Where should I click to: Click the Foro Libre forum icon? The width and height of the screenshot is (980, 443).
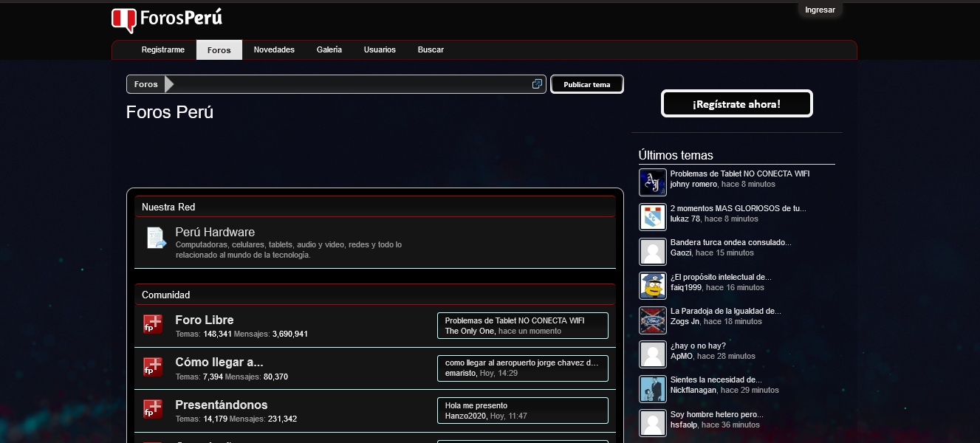[153, 325]
